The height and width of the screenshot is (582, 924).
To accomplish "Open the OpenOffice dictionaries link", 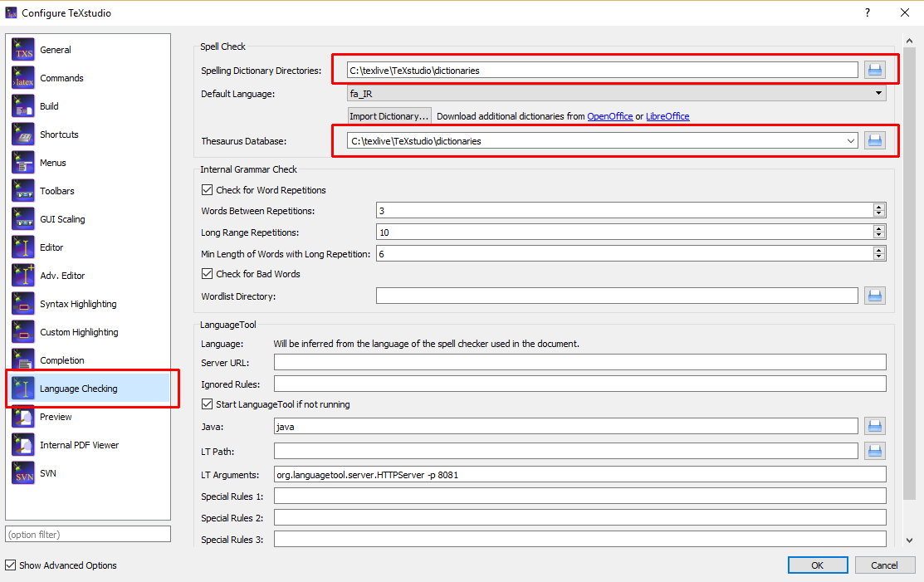I will point(610,116).
